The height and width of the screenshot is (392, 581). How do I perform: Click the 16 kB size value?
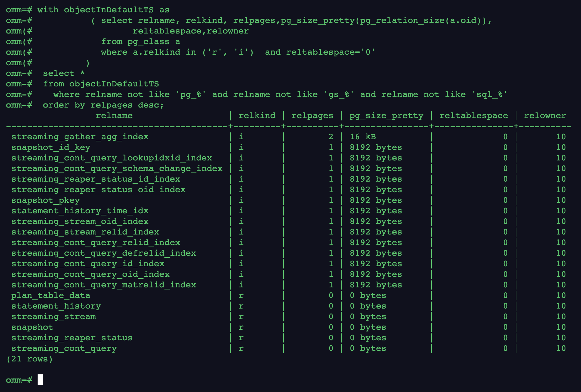tap(363, 137)
